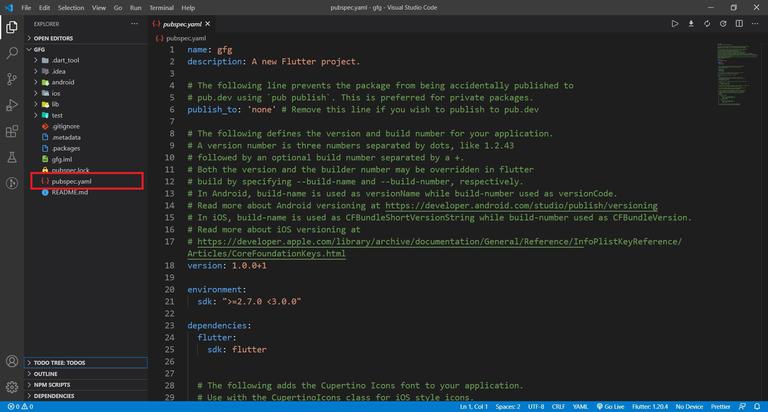
Task: Close the pubspec.yaml editor tab
Action: pyautogui.click(x=208, y=24)
